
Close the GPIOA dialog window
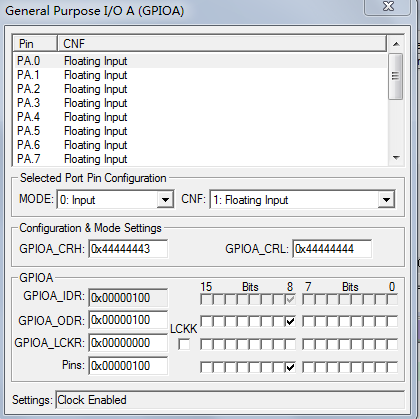pos(388,7)
